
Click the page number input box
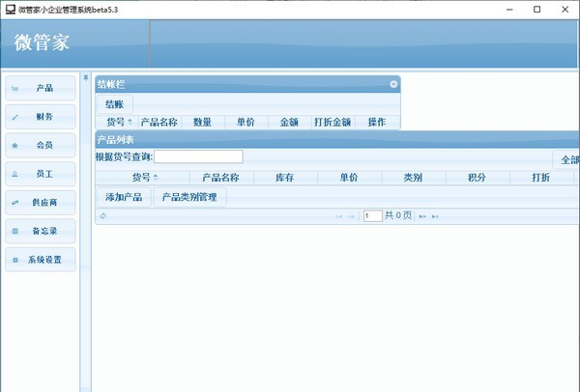click(x=373, y=215)
